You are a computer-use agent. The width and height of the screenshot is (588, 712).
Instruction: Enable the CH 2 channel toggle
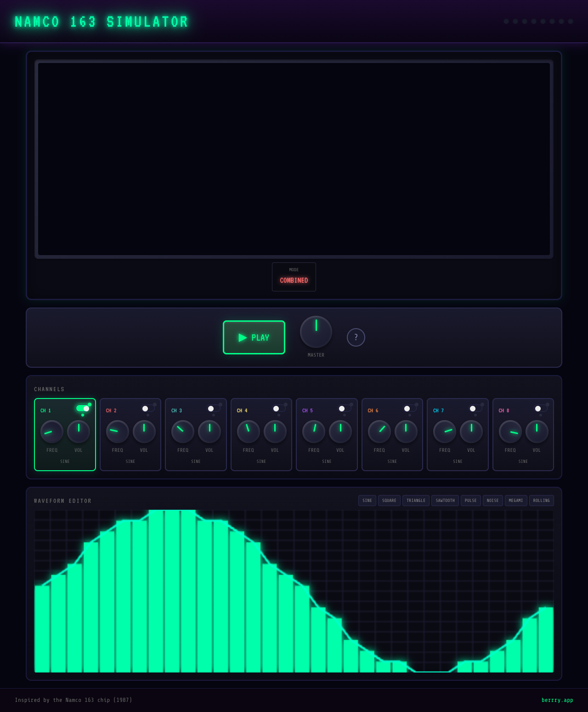tap(148, 409)
